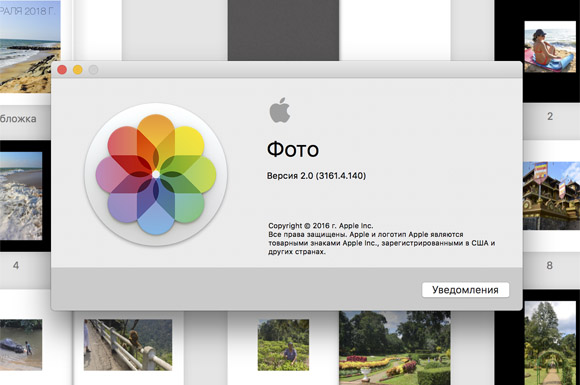Click the page number 8 label

coord(550,265)
